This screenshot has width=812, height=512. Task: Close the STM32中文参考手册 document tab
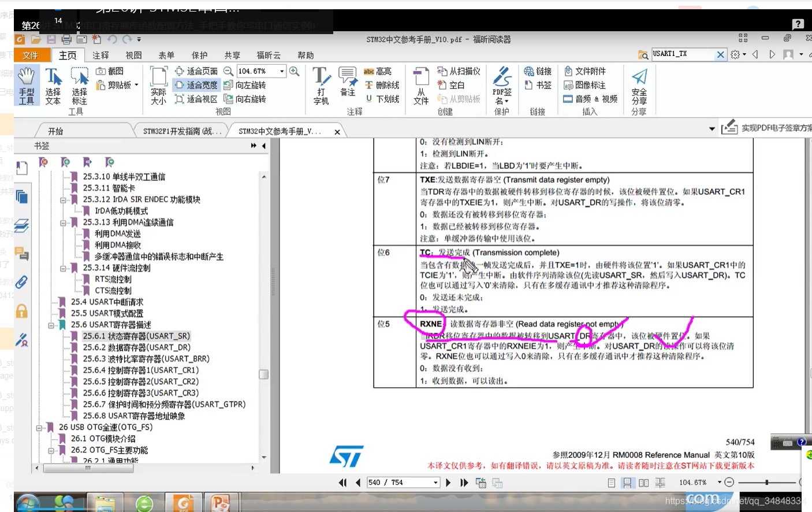pyautogui.click(x=337, y=132)
